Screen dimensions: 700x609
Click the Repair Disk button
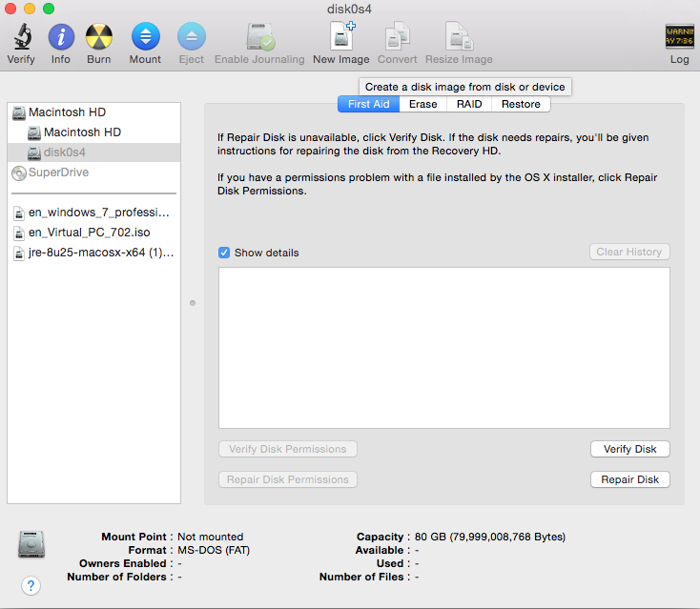click(x=630, y=479)
